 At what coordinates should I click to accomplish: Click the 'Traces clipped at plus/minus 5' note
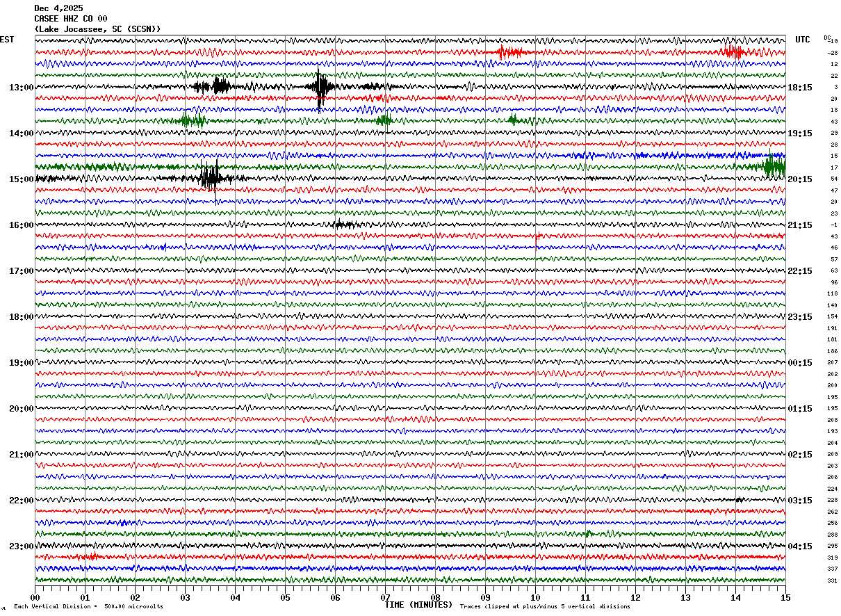(545, 606)
